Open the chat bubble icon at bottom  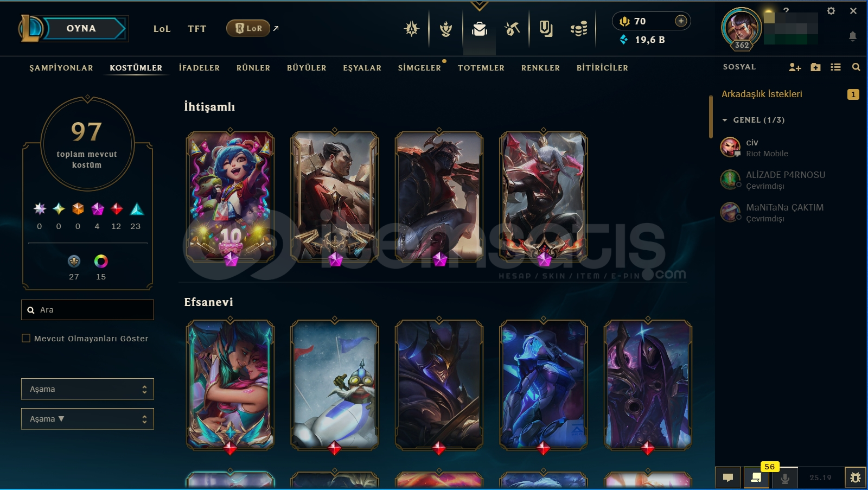(728, 478)
